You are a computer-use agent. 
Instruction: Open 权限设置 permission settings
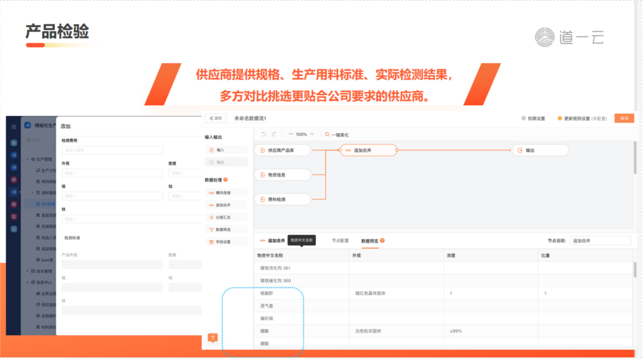point(533,118)
